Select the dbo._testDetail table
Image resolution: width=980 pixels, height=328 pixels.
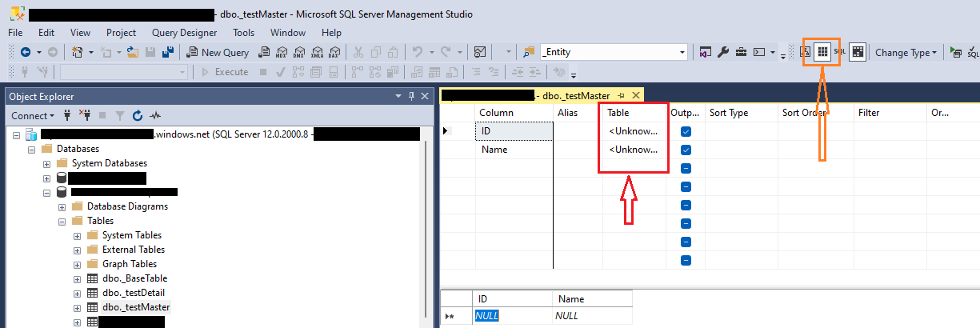(134, 293)
